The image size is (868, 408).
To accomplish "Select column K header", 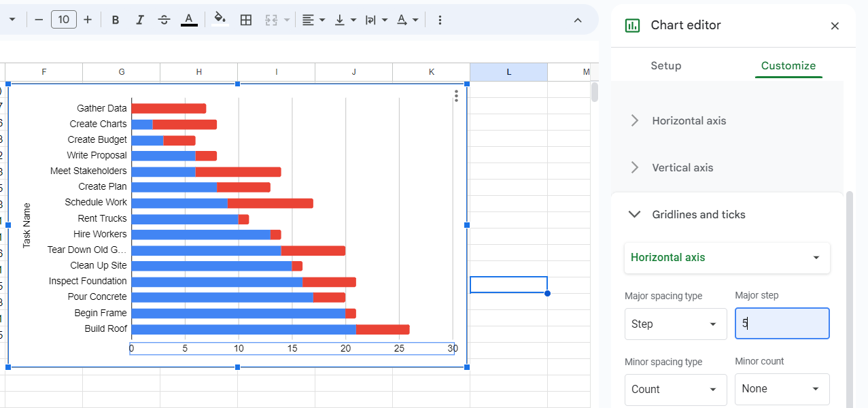I will 432,72.
